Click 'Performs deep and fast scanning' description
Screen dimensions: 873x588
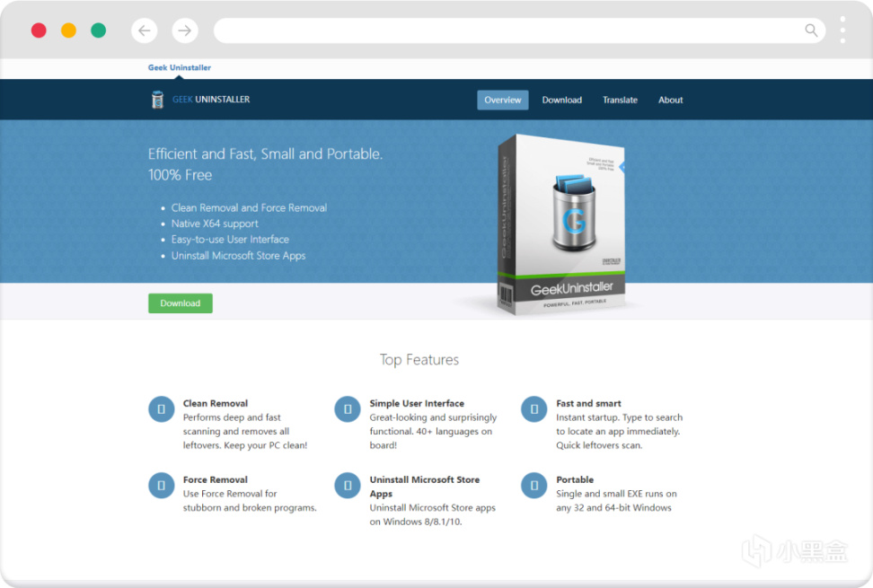[245, 431]
